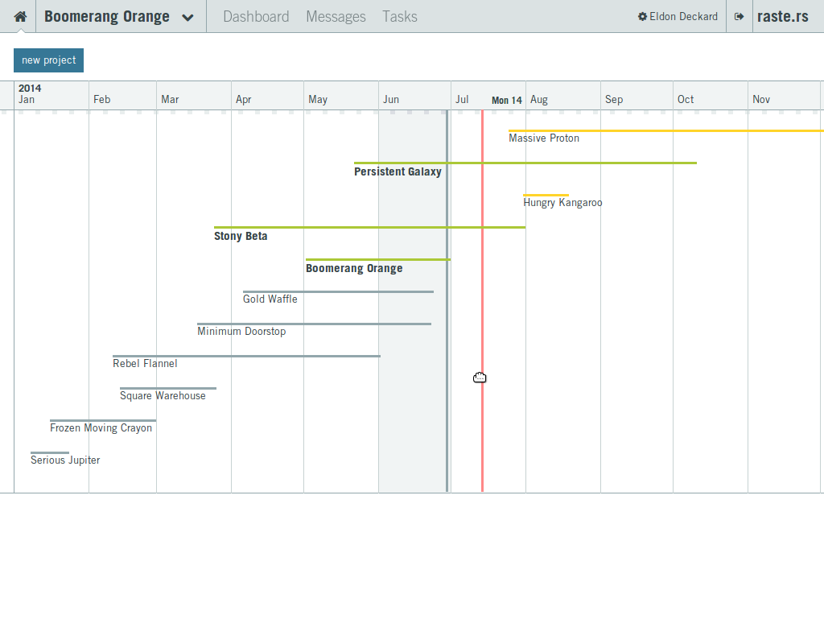This screenshot has width=824, height=644.
Task: Open the Persistent Galaxy project
Action: pos(398,171)
